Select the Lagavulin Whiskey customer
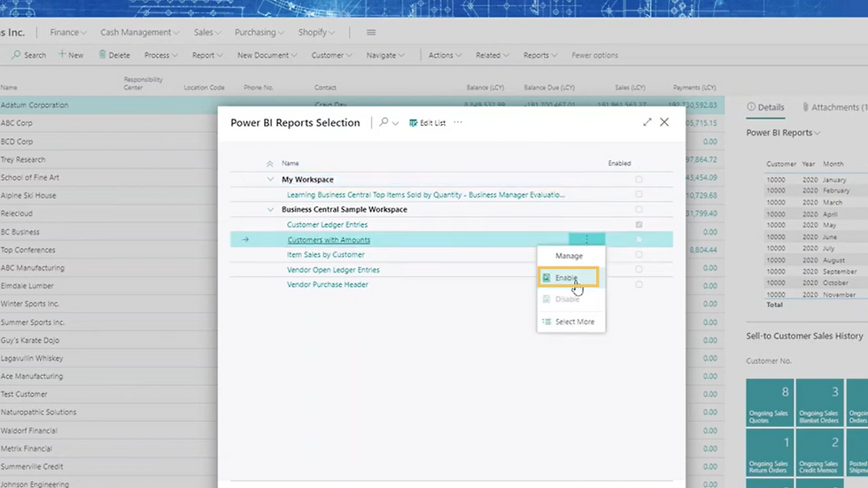Screen dimensions: 868x488 point(32,358)
